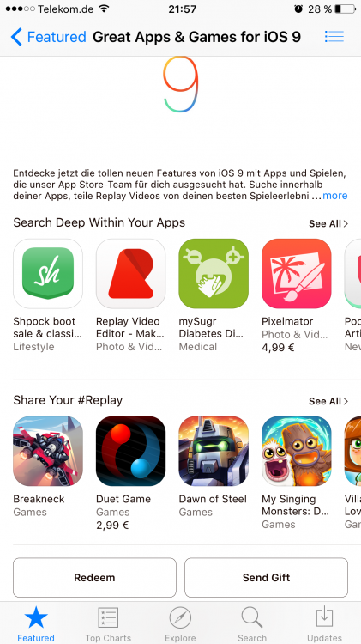Switch to the Top Charts tab

coord(108,624)
